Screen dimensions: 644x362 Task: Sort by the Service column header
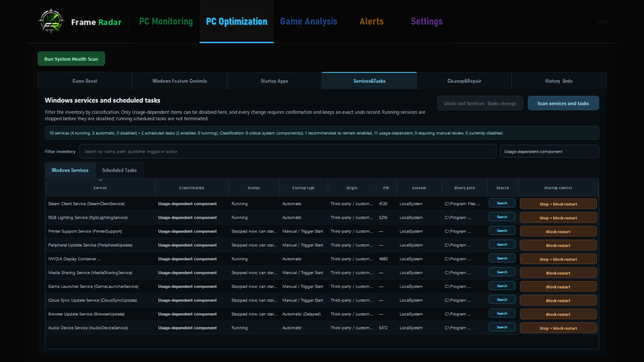click(x=100, y=188)
